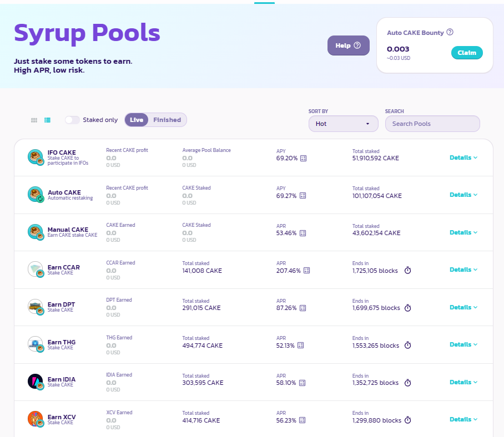This screenshot has height=437, width=504.
Task: Click the IFO CAKE pool token icon
Action: (x=36, y=157)
